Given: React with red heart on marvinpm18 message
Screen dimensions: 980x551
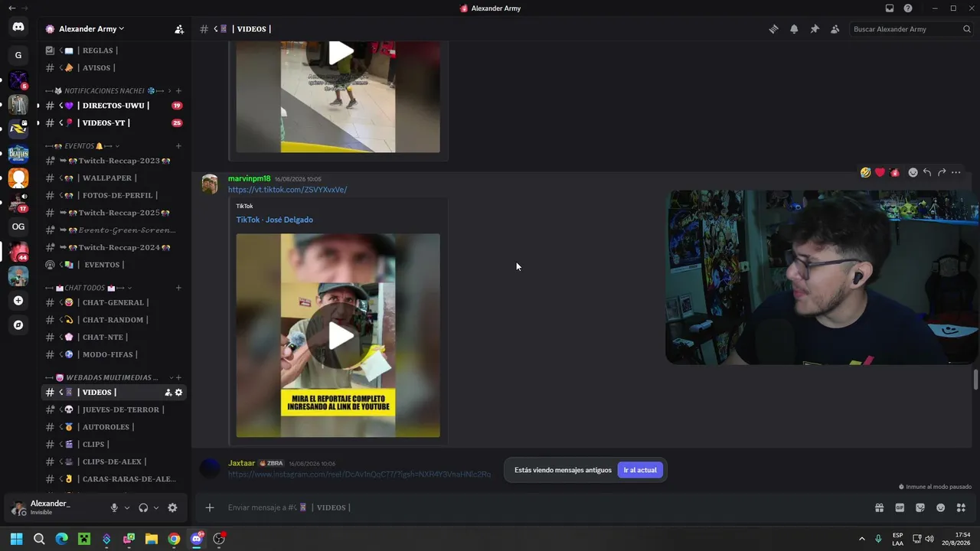Looking at the screenshot, I should click(x=880, y=173).
